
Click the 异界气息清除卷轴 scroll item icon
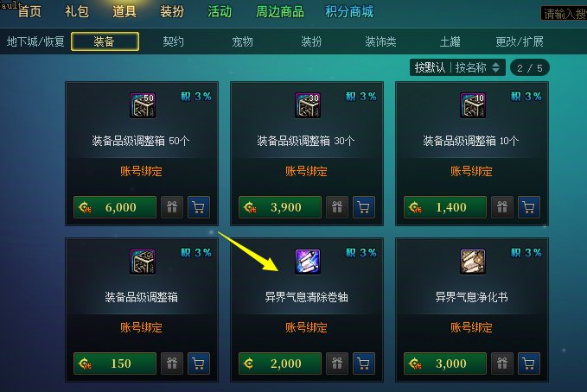(x=308, y=262)
